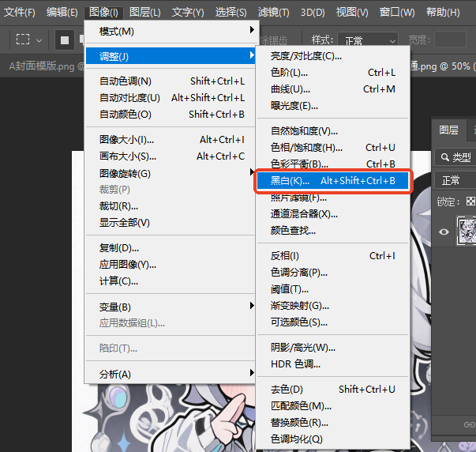Click the 图像(I) menu header

pos(103,12)
